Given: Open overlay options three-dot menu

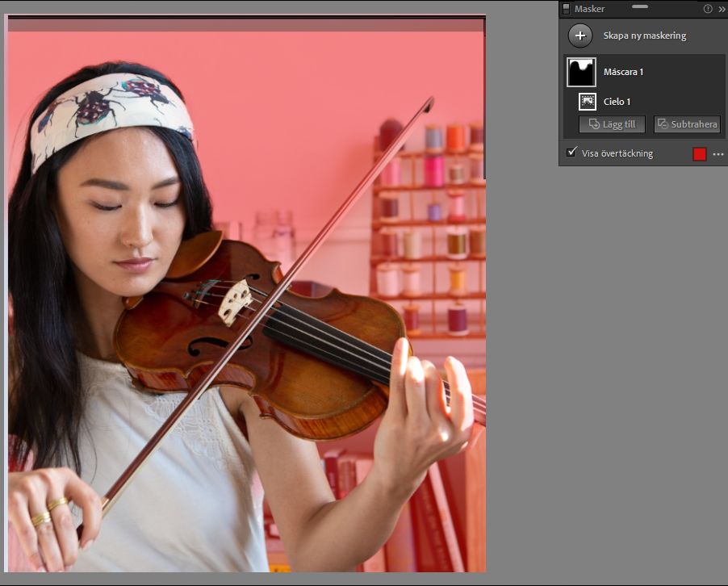Looking at the screenshot, I should coord(718,154).
